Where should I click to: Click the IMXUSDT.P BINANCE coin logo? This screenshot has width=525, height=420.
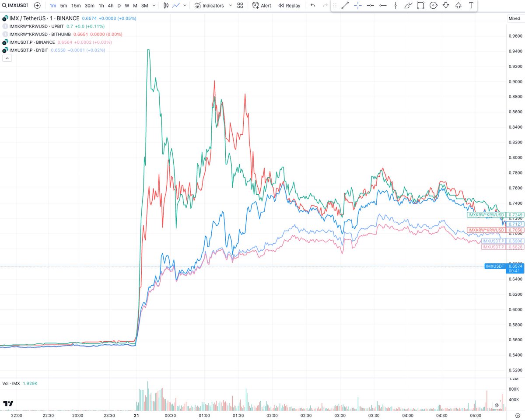5,42
